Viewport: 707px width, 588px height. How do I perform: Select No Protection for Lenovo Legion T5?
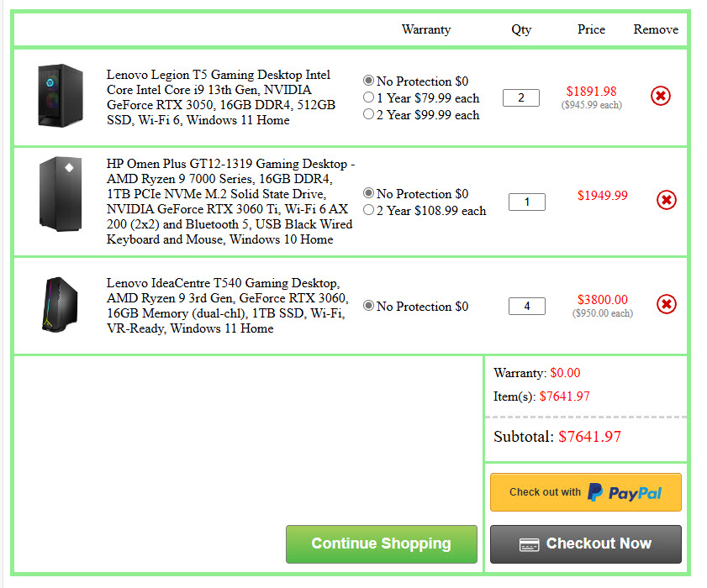click(x=368, y=81)
